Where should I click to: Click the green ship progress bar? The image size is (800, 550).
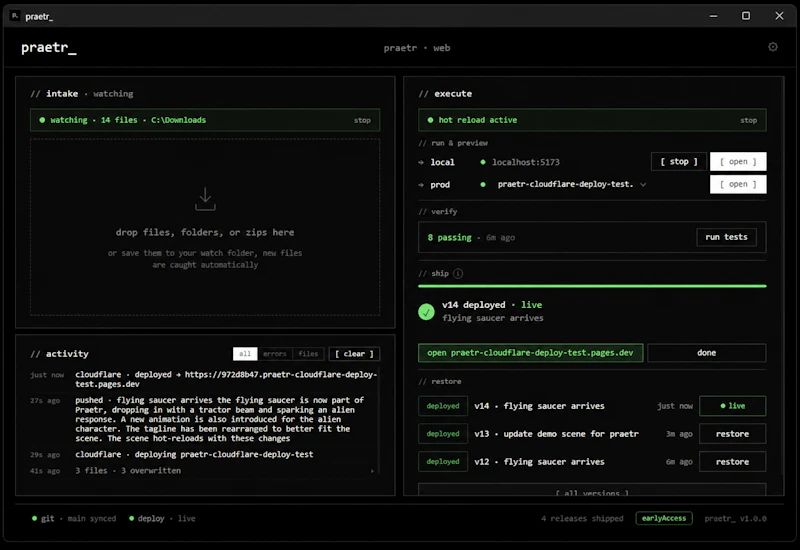[x=592, y=286]
